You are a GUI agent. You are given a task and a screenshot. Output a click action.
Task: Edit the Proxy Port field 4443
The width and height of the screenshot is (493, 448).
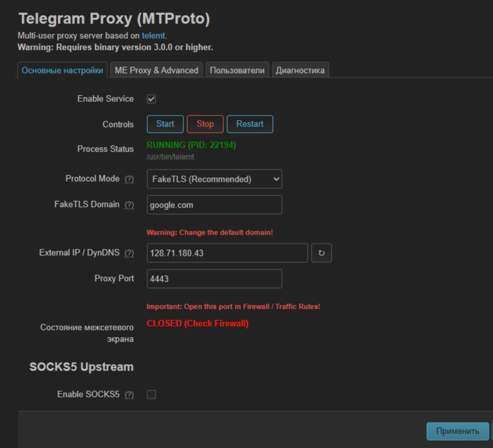(214, 279)
